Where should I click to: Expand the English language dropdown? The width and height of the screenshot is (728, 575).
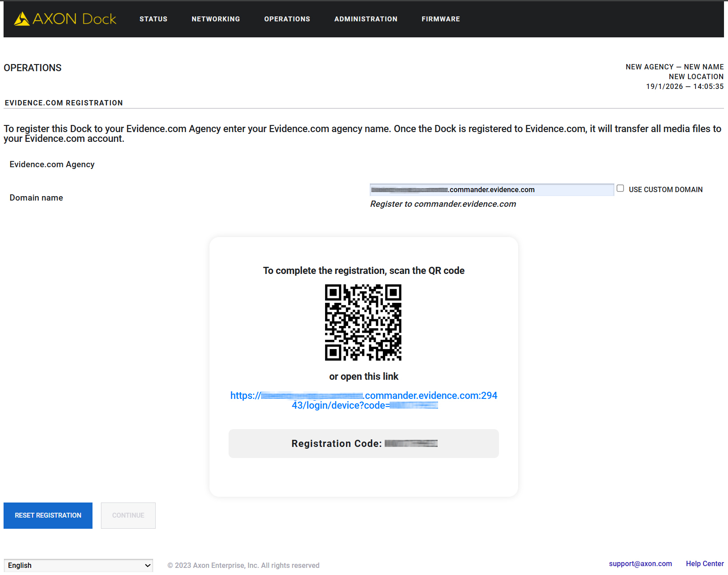coord(78,565)
